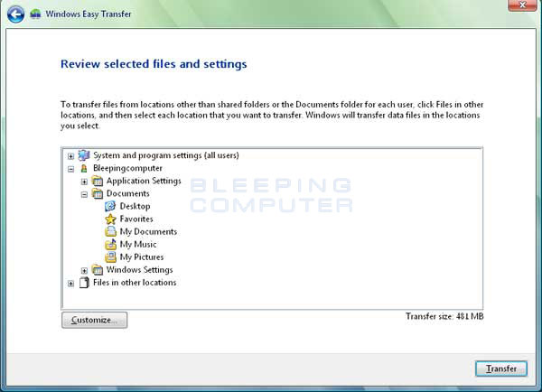Viewport: 542px width, 392px height.
Task: Expand System and program settings node
Action: (x=70, y=156)
